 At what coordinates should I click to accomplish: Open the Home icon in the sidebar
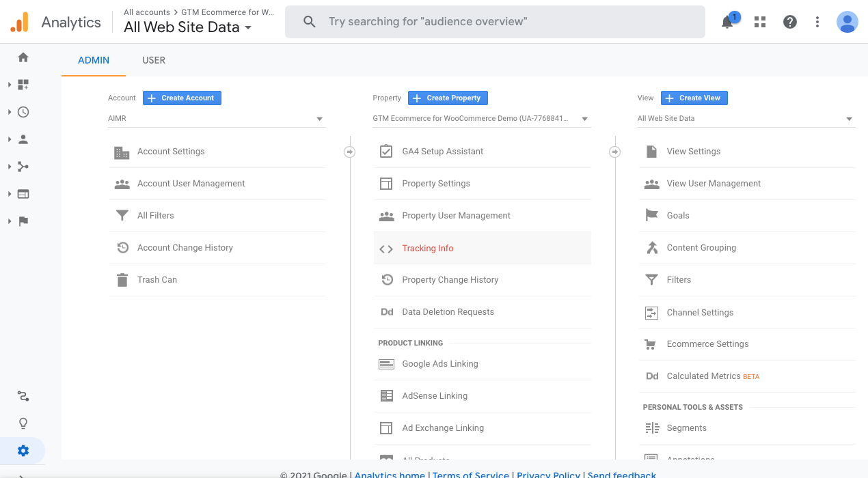tap(23, 57)
